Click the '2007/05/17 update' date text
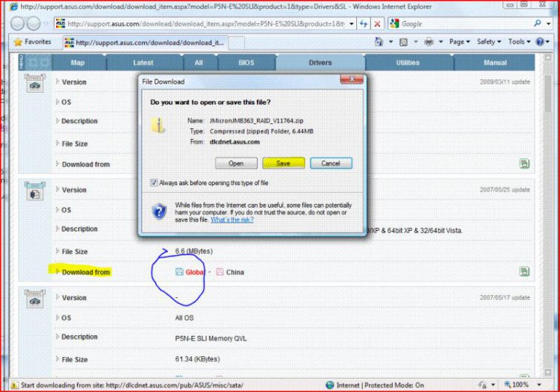This screenshot has height=392, width=560. tap(505, 297)
